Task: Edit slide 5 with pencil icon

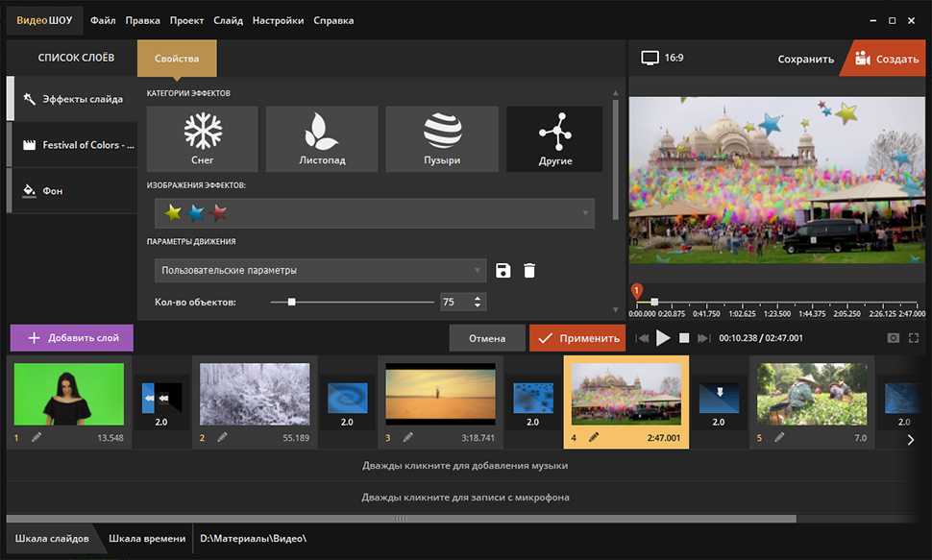Action: click(x=779, y=438)
